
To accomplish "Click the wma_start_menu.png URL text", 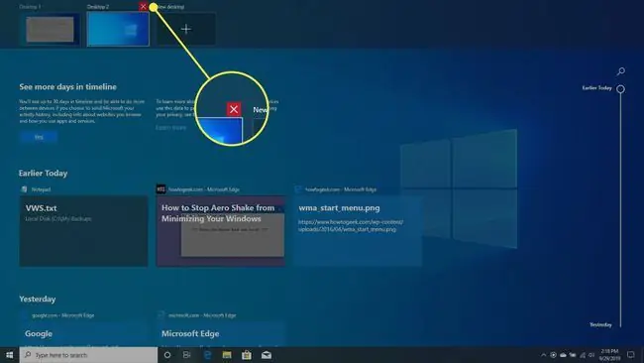I will coord(351,226).
